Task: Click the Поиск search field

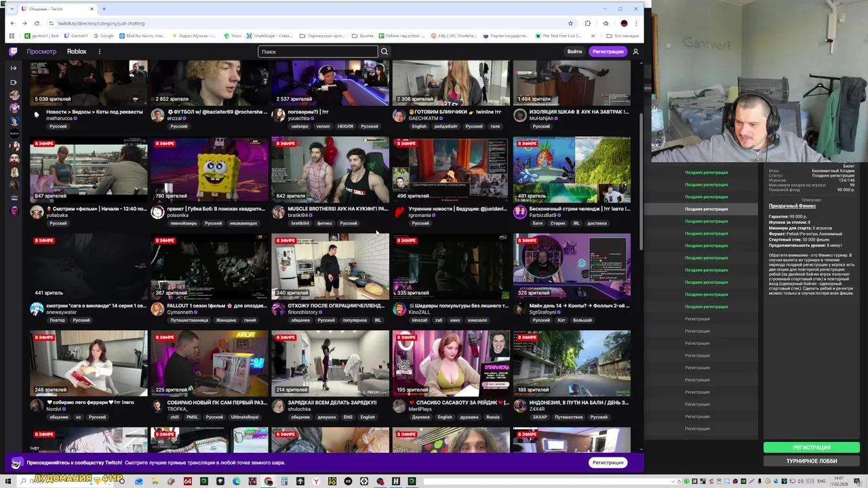Action: [x=318, y=52]
